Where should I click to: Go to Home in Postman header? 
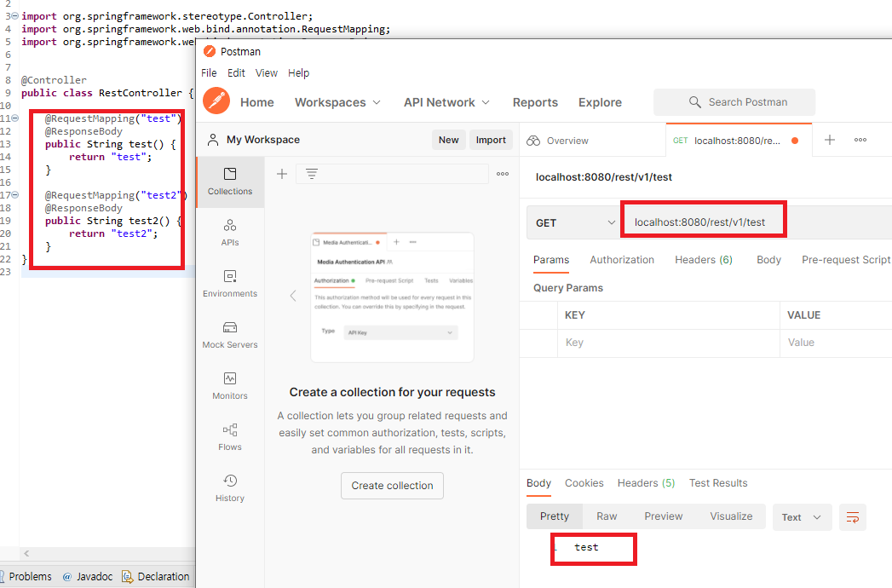click(257, 102)
